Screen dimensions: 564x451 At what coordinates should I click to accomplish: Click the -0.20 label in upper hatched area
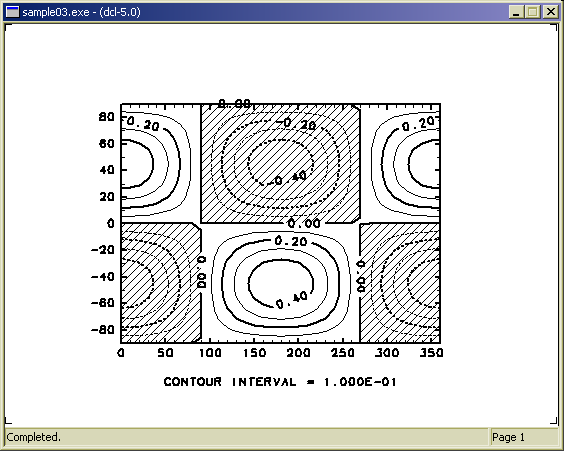tap(296, 124)
